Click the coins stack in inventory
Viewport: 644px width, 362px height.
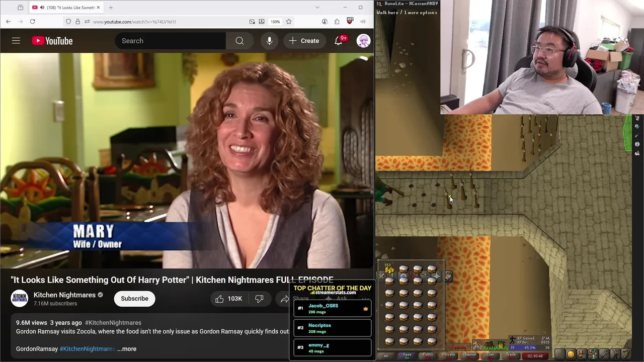tap(389, 269)
